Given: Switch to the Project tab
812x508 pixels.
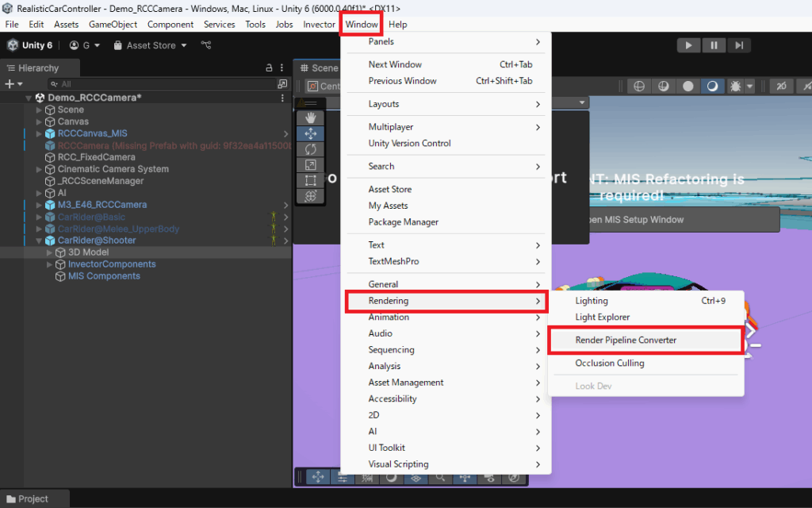Looking at the screenshot, I should (x=33, y=499).
